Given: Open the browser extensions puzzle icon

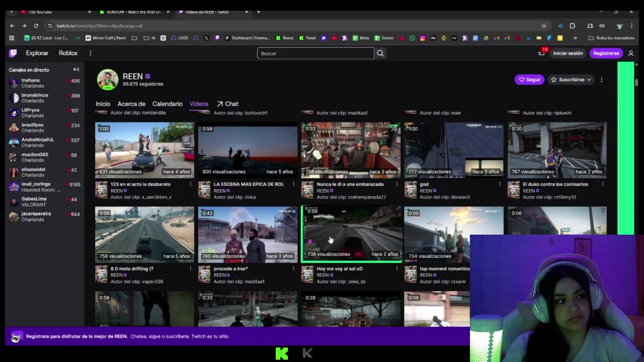Looking at the screenshot, I should tap(572, 26).
